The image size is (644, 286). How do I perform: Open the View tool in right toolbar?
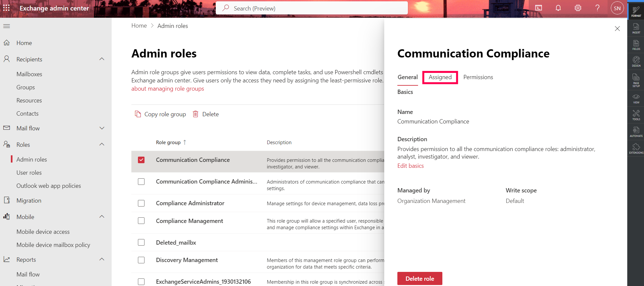point(636,99)
